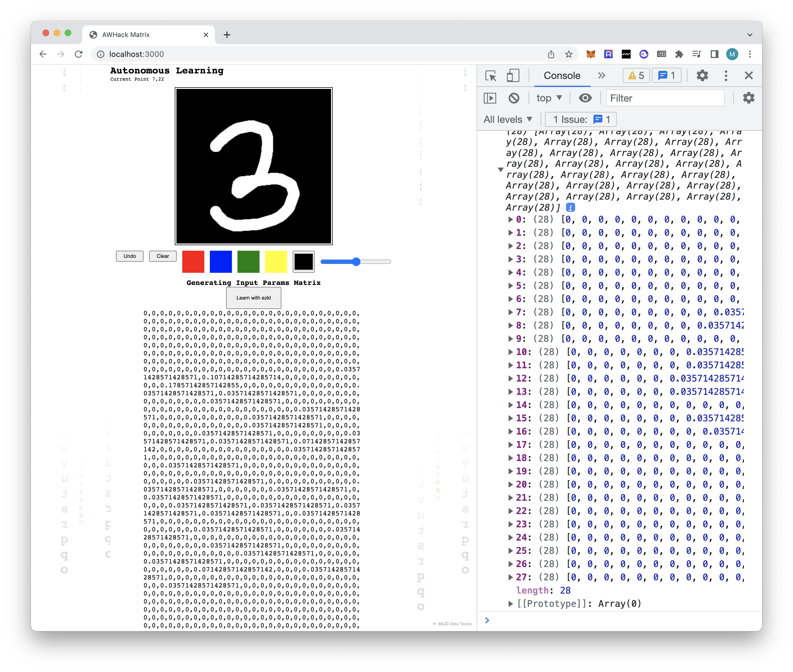Show the console sidebar panel
The height and width of the screenshot is (672, 793).
pos(490,98)
